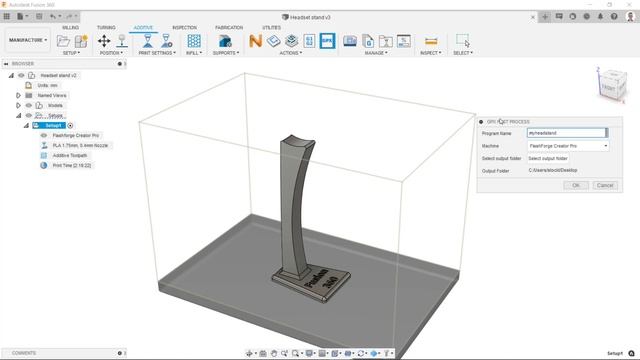Click the Program Name input field

pos(567,133)
